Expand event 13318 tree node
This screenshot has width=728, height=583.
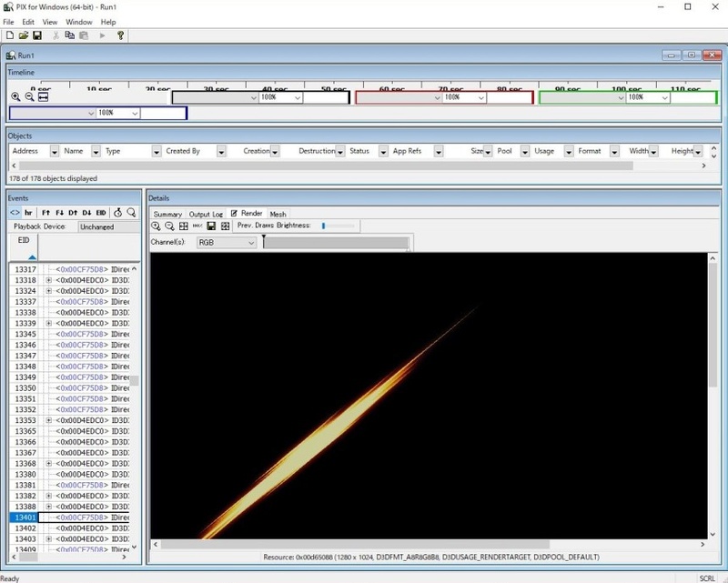click(49, 280)
